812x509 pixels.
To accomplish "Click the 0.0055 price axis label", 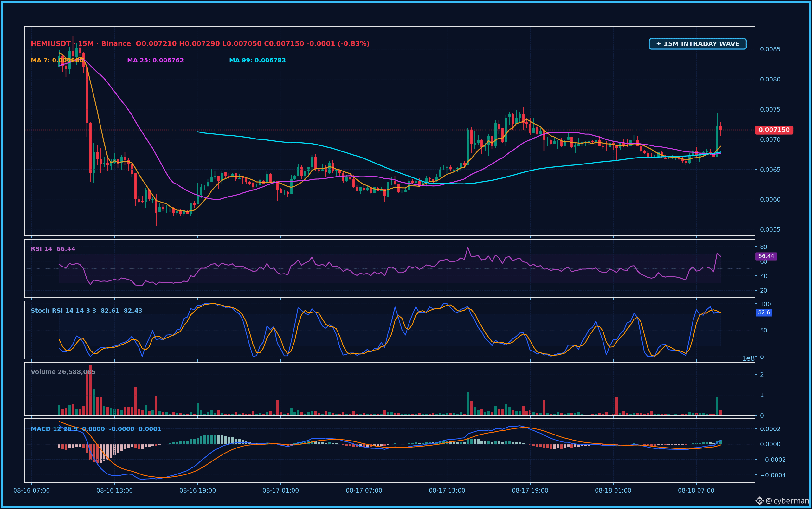I will click(770, 229).
